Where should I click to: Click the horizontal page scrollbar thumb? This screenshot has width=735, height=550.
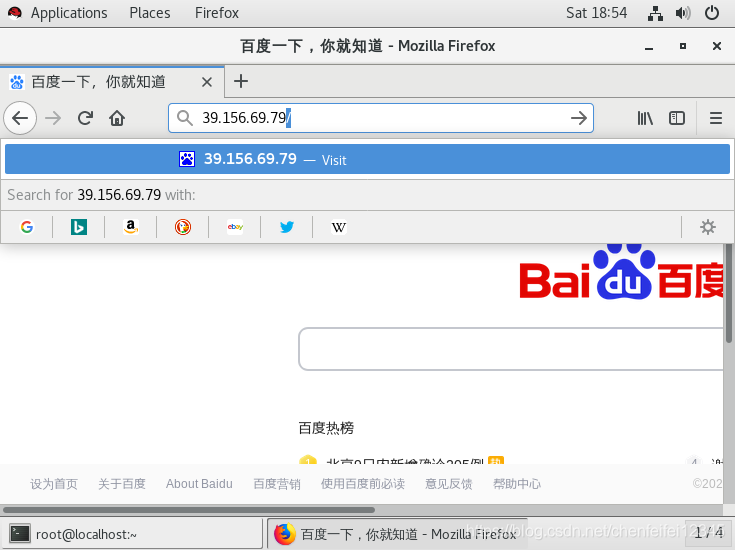click(x=189, y=510)
